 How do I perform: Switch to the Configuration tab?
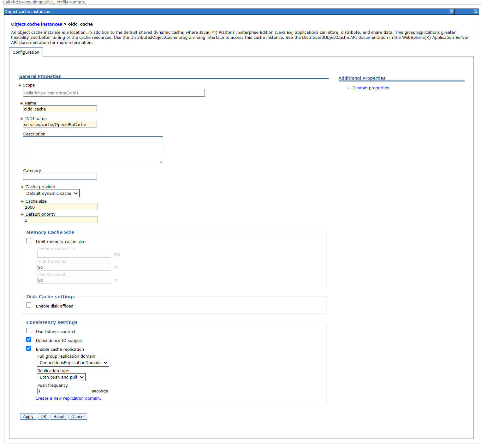pyautogui.click(x=26, y=52)
